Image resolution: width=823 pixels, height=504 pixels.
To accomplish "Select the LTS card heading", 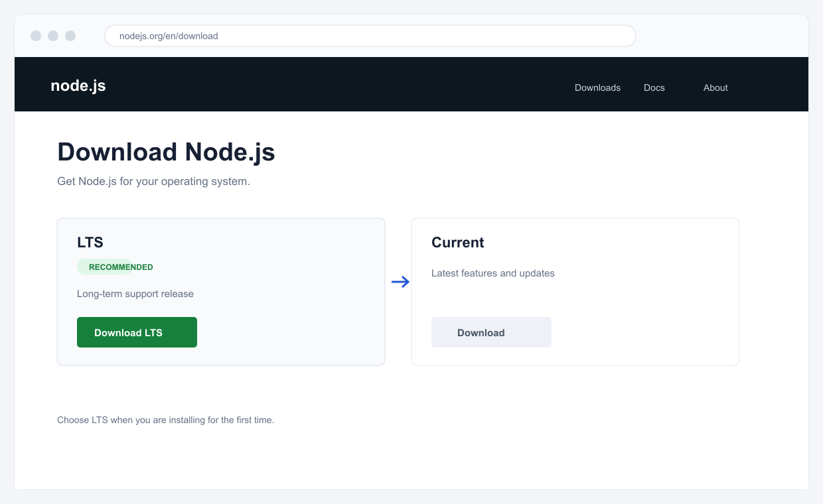I will click(x=90, y=242).
